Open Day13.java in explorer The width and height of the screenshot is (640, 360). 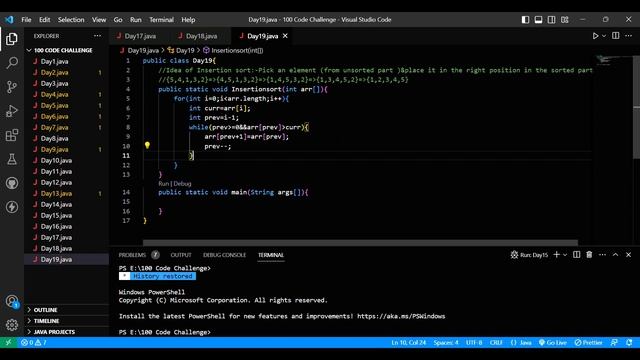click(x=56, y=193)
